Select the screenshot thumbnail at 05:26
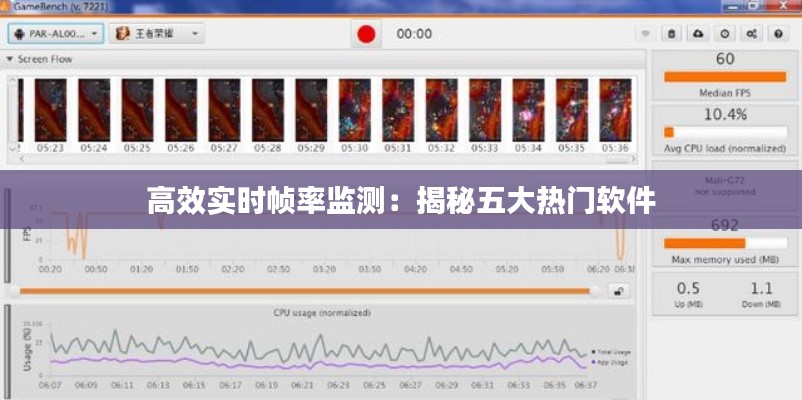 (x=181, y=110)
